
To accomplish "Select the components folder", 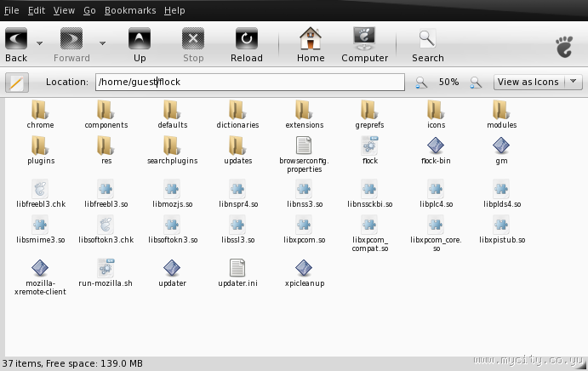I will pos(106,114).
